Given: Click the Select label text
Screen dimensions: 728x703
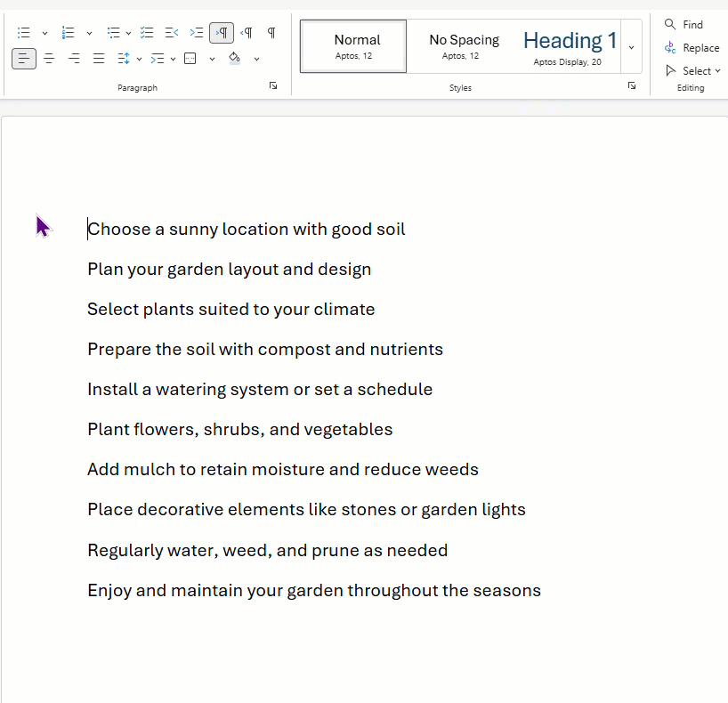Looking at the screenshot, I should pyautogui.click(x=697, y=71).
